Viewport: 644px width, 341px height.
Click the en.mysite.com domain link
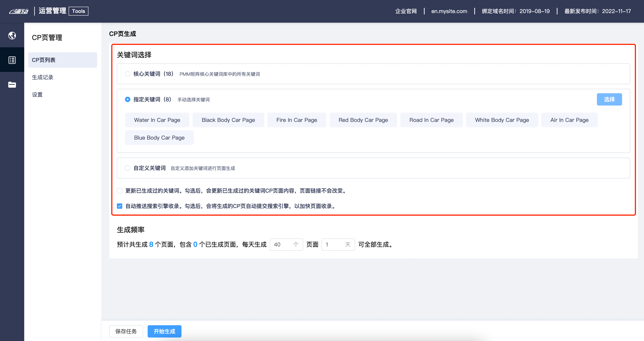[x=449, y=11]
